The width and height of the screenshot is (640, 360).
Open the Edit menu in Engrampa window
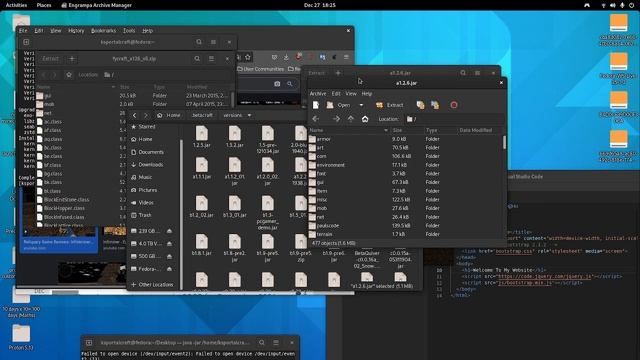point(336,93)
